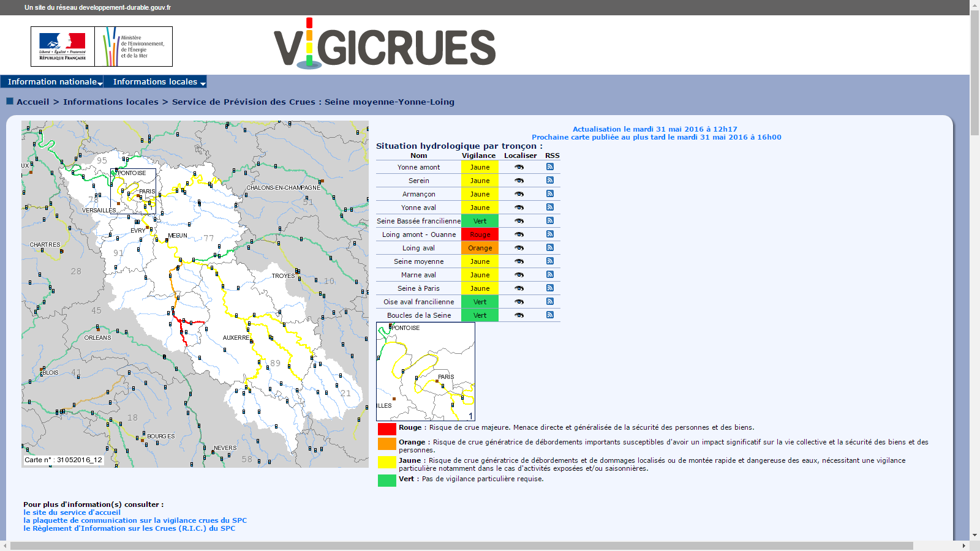Go to Accueil in breadcrumb
This screenshot has height=551, width=980.
click(x=33, y=102)
